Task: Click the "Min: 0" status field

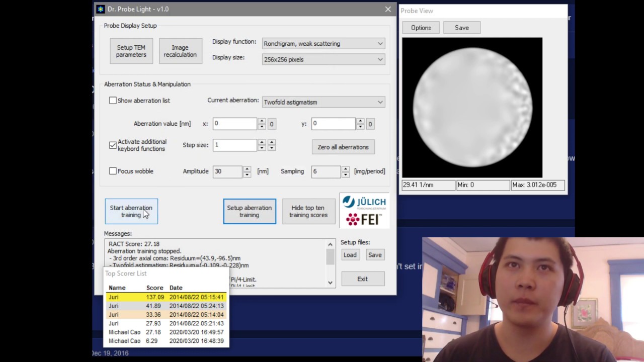Action: [483, 185]
